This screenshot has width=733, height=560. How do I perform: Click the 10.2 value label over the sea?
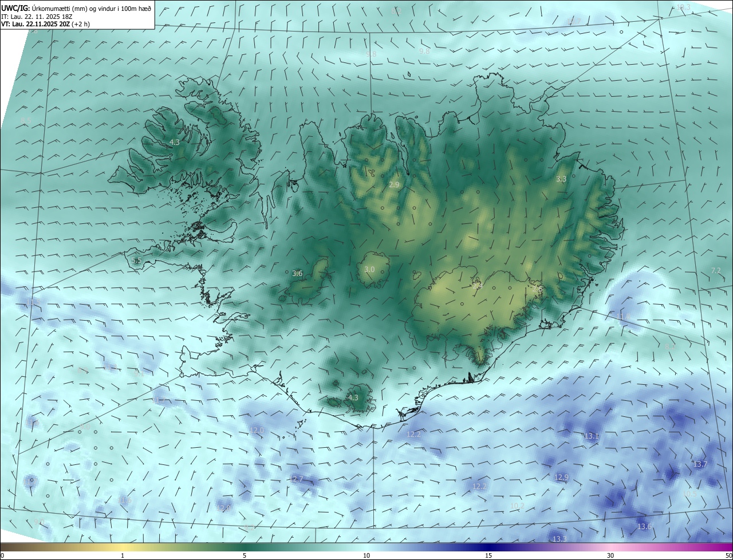pos(517,506)
